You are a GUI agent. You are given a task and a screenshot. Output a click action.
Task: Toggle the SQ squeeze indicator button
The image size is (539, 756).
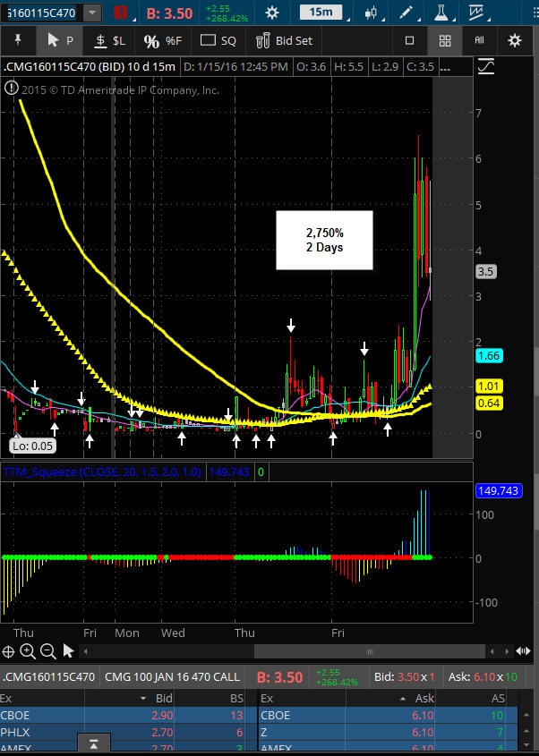click(218, 41)
